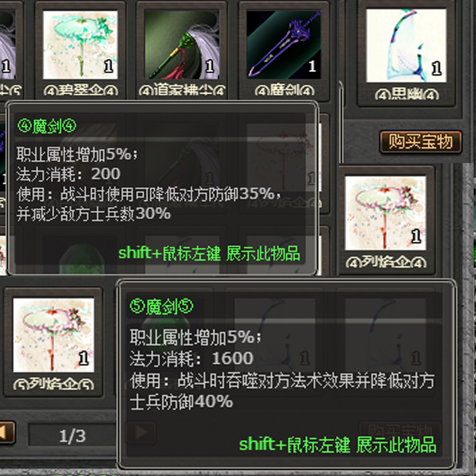Image resolution: width=476 pixels, height=476 pixels.
Task: Click the dimmed 购买宝物 button behind the lower tooltip
Action: point(400,430)
